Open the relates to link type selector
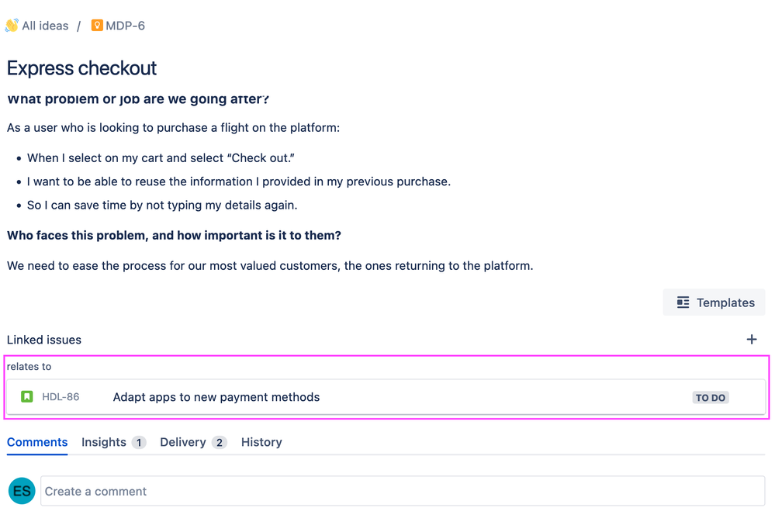 coord(29,366)
